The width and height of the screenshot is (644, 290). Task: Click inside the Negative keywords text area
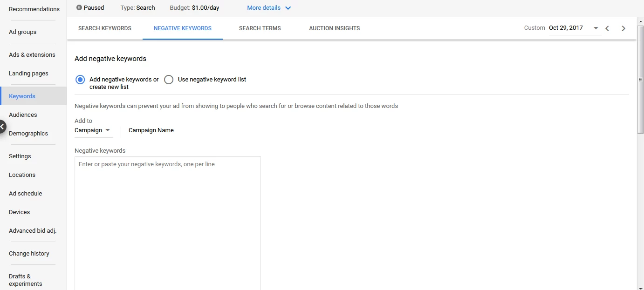[168, 223]
